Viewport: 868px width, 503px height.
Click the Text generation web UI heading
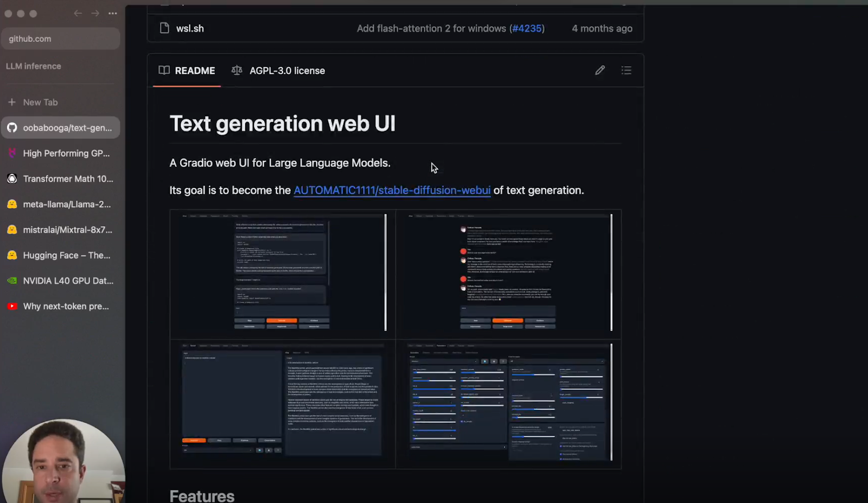pyautogui.click(x=283, y=124)
